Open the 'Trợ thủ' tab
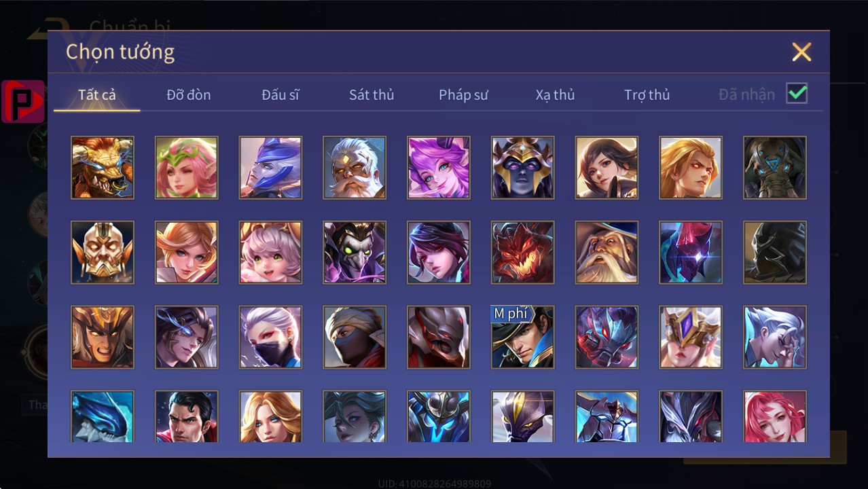Image resolution: width=868 pixels, height=489 pixels. click(647, 94)
